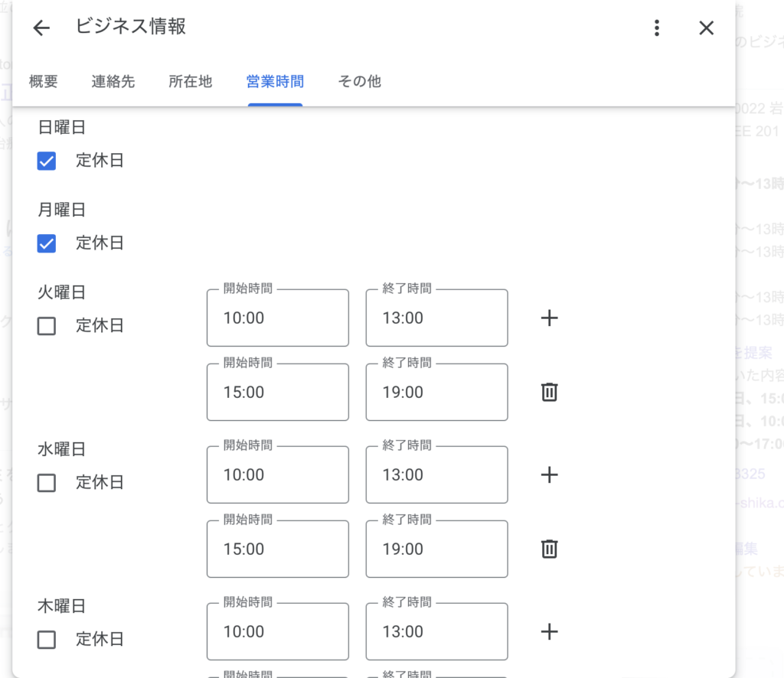This screenshot has height=678, width=784.
Task: Mark 火曜日 as 定休日
Action: 47,326
